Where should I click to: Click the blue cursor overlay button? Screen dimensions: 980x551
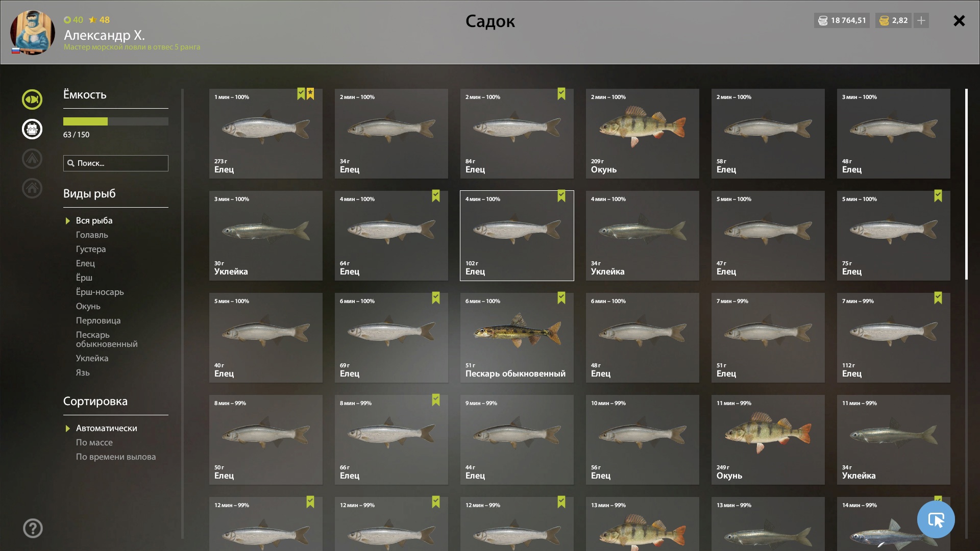tap(936, 519)
